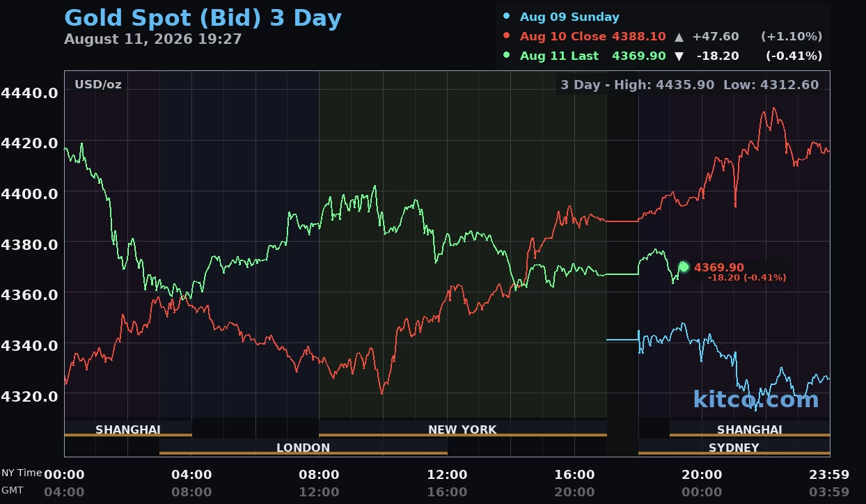This screenshot has height=504, width=866.
Task: Select the evening SHANGHAI session bar
Action: click(750, 429)
